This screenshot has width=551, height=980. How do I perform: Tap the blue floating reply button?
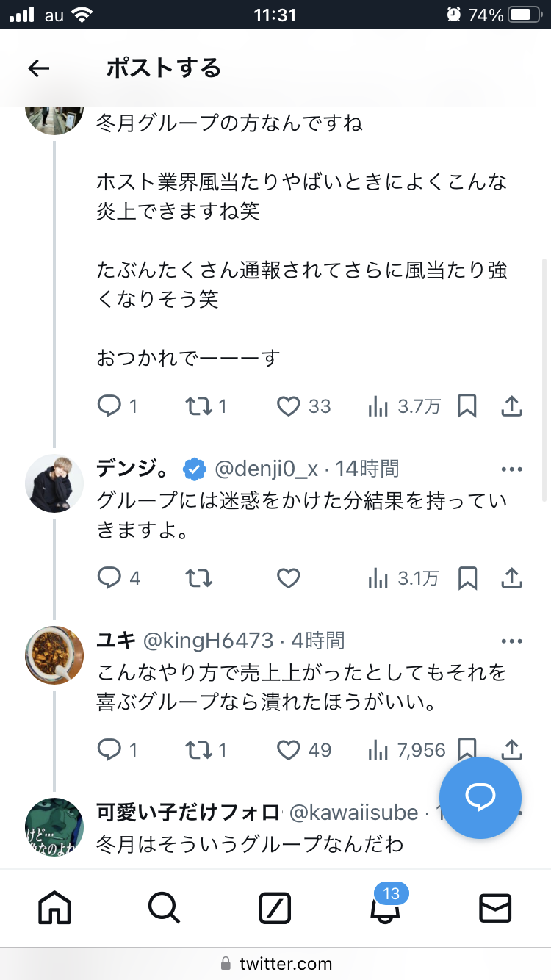(x=480, y=797)
